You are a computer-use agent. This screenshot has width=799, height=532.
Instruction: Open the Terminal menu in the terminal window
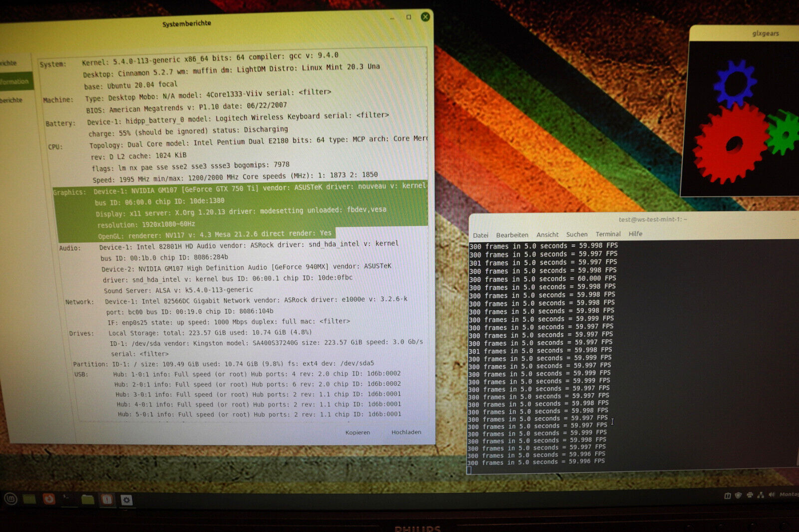point(608,234)
